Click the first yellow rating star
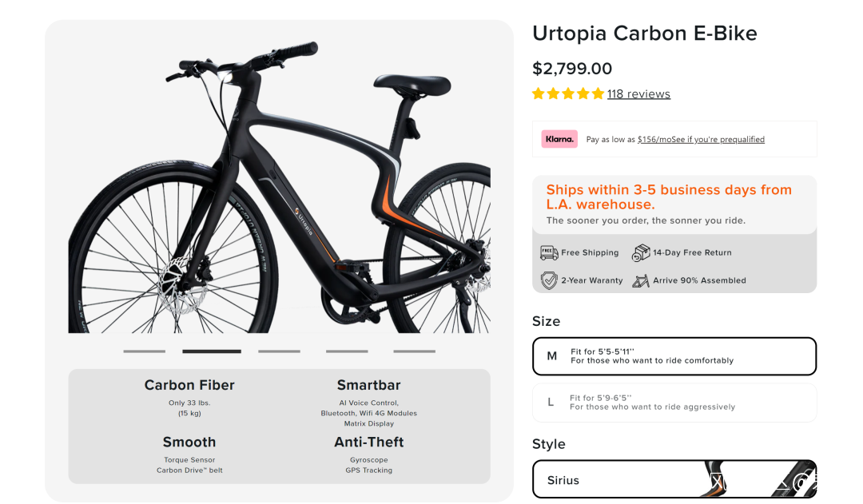The height and width of the screenshot is (504, 863). tap(539, 93)
